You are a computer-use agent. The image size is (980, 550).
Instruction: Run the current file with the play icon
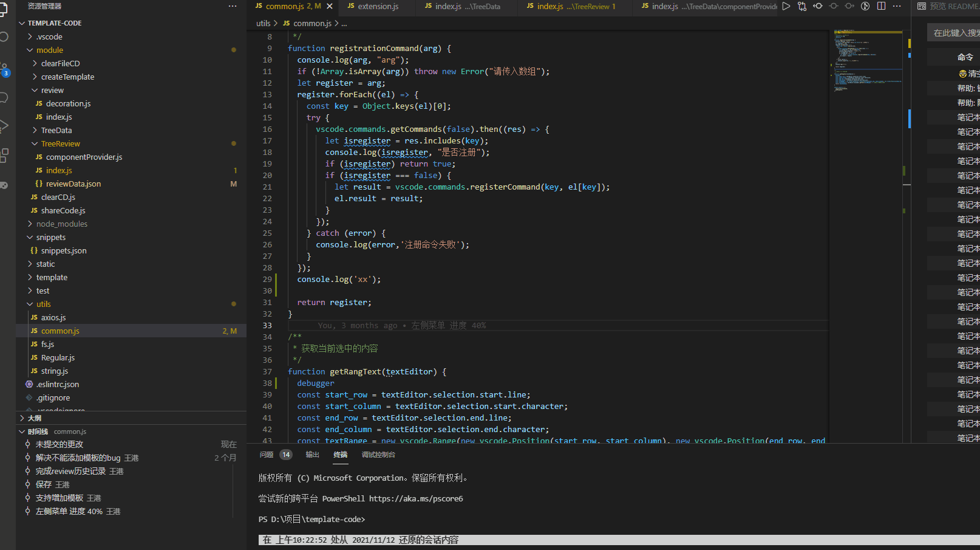coord(786,6)
